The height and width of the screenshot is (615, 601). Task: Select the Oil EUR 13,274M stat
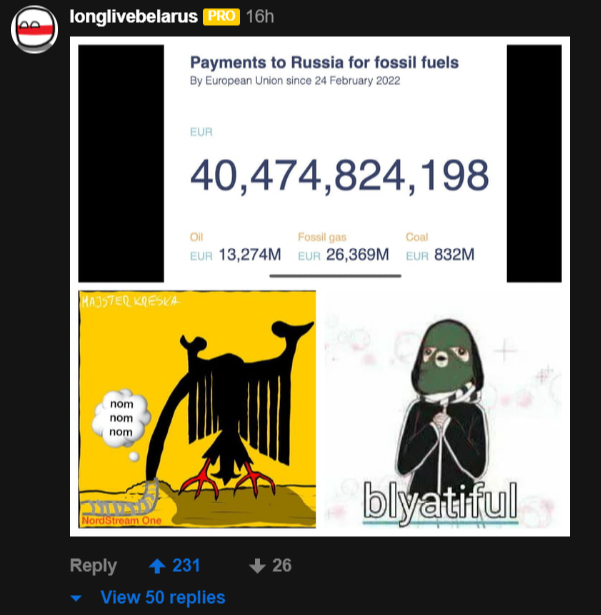pyautogui.click(x=235, y=247)
